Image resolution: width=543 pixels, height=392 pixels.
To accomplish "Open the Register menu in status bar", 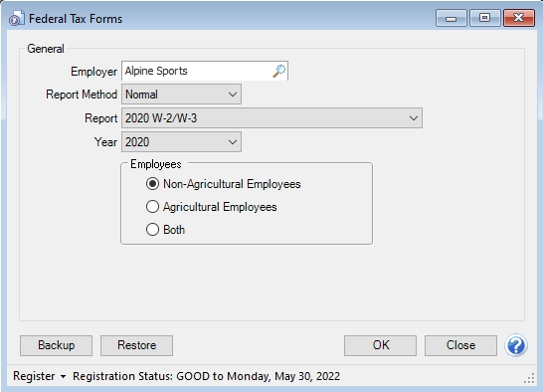I will tap(34, 376).
